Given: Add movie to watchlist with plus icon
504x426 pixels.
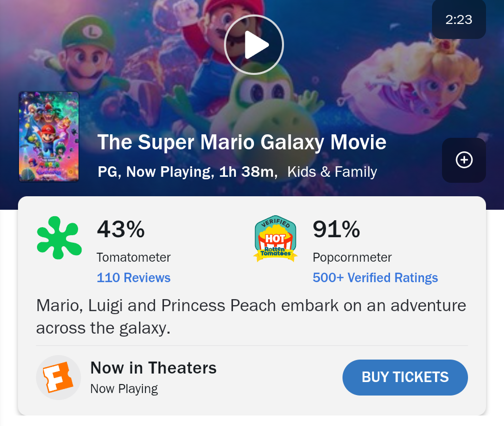Looking at the screenshot, I should (x=464, y=160).
